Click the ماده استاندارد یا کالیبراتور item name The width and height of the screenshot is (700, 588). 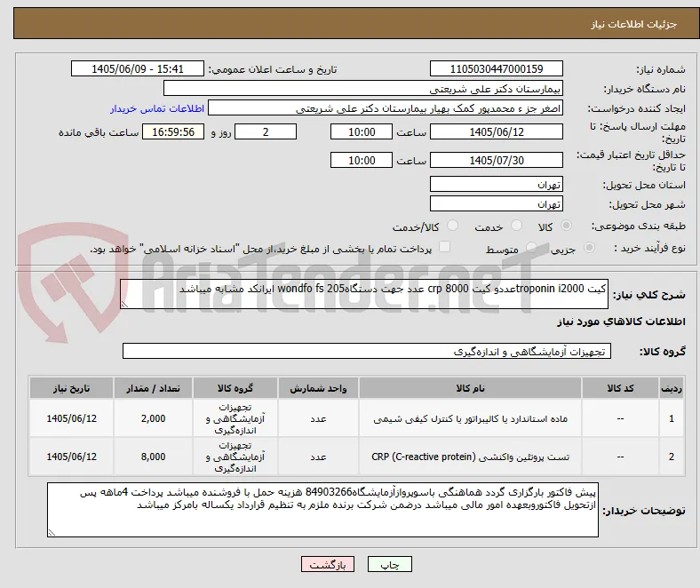click(x=470, y=418)
